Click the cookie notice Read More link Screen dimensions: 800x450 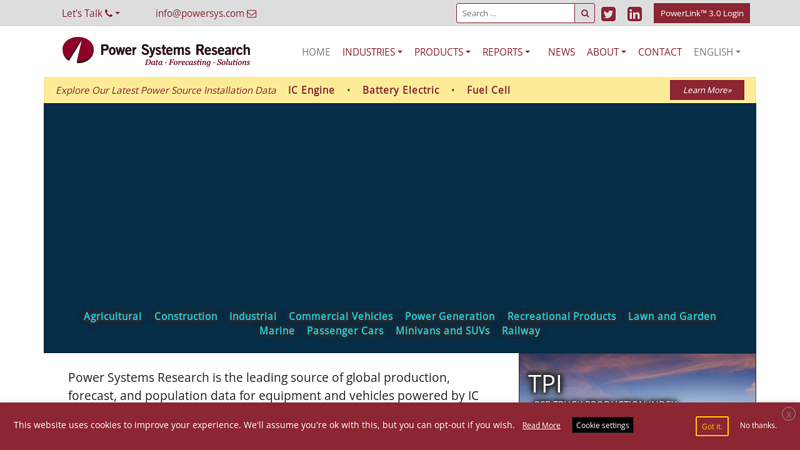541,426
